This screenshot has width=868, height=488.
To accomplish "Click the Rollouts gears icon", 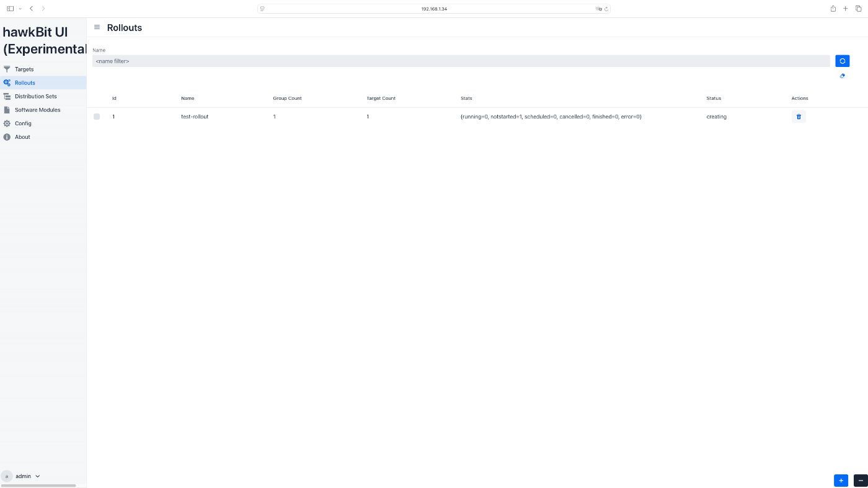I will point(7,82).
